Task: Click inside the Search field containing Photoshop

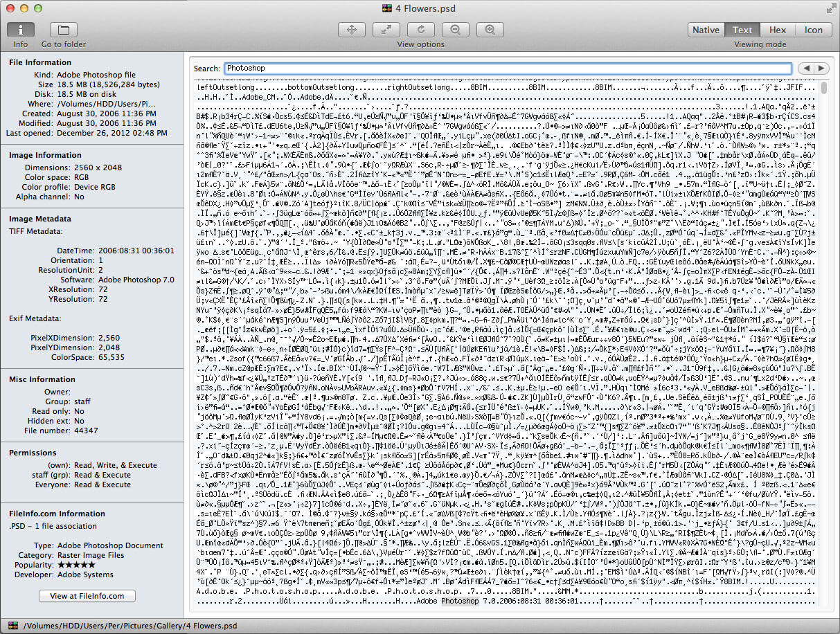Action: pos(508,69)
